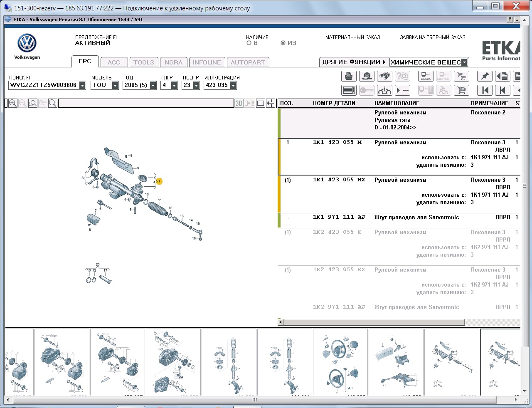Switch to the AUTOPART tab

tap(248, 62)
